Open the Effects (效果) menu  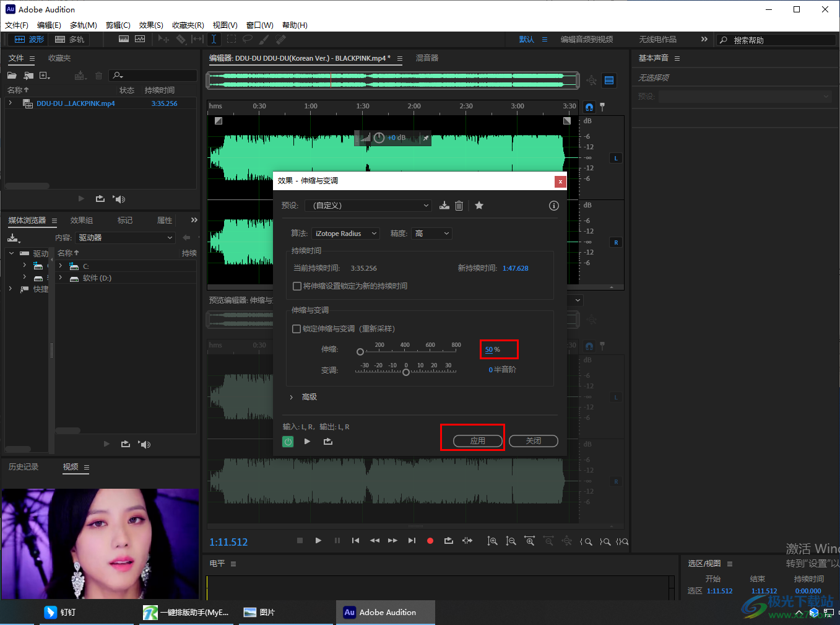(x=151, y=25)
